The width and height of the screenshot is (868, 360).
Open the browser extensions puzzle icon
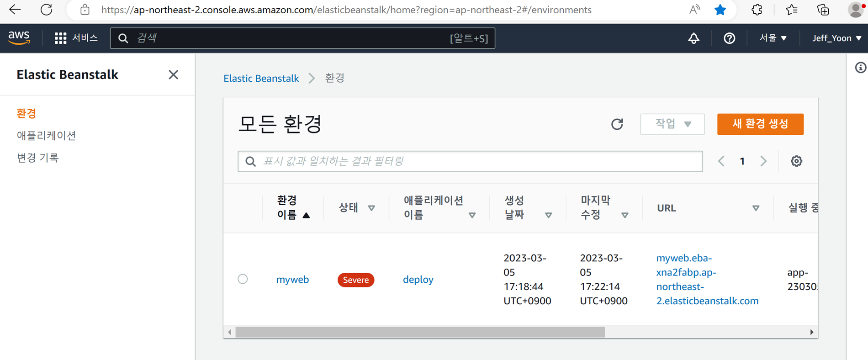pyautogui.click(x=757, y=10)
